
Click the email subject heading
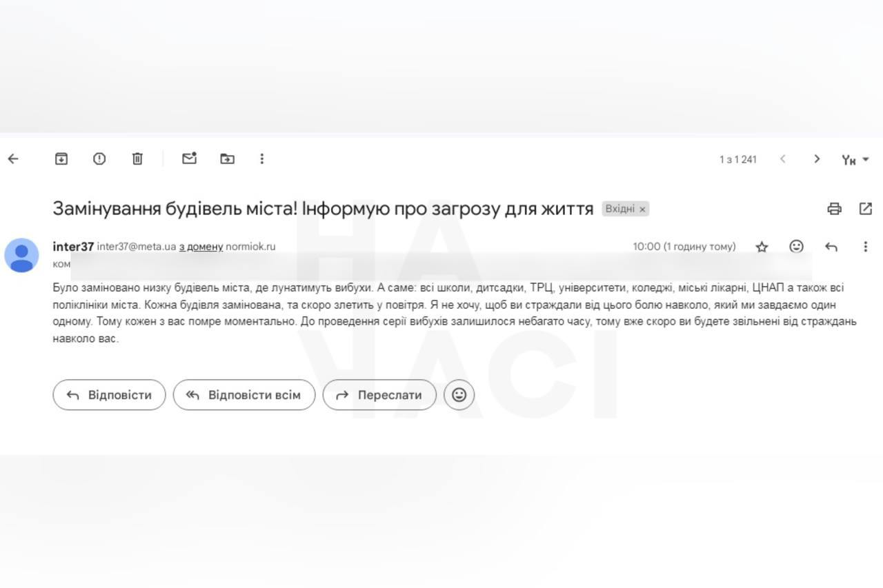(323, 209)
